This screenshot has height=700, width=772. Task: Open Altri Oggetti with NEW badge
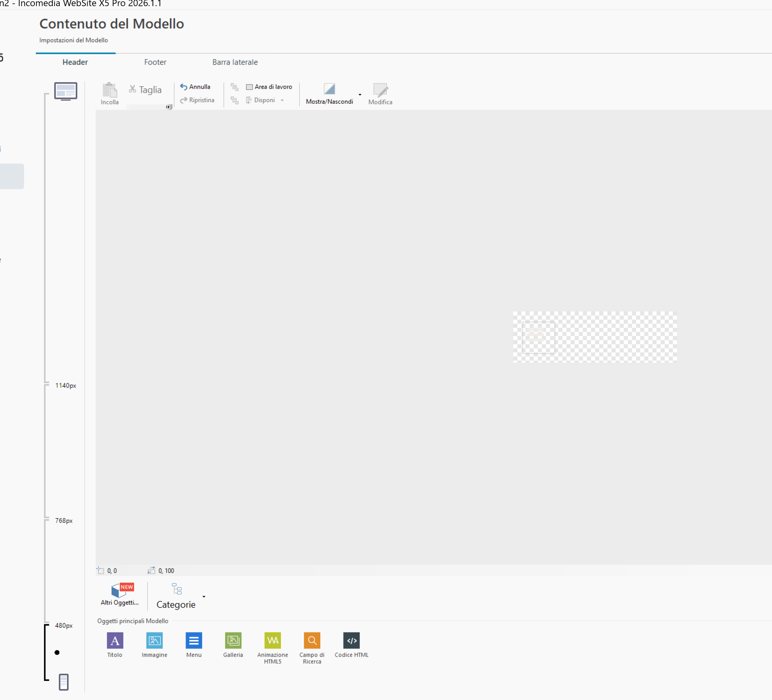click(x=119, y=594)
